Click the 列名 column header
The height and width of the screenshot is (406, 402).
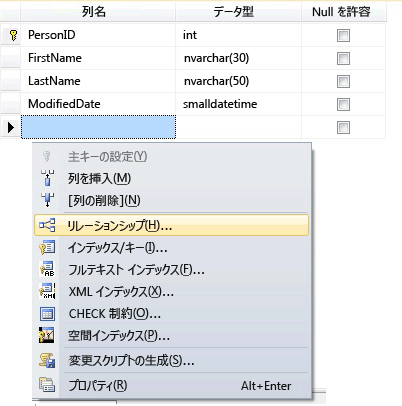98,12
